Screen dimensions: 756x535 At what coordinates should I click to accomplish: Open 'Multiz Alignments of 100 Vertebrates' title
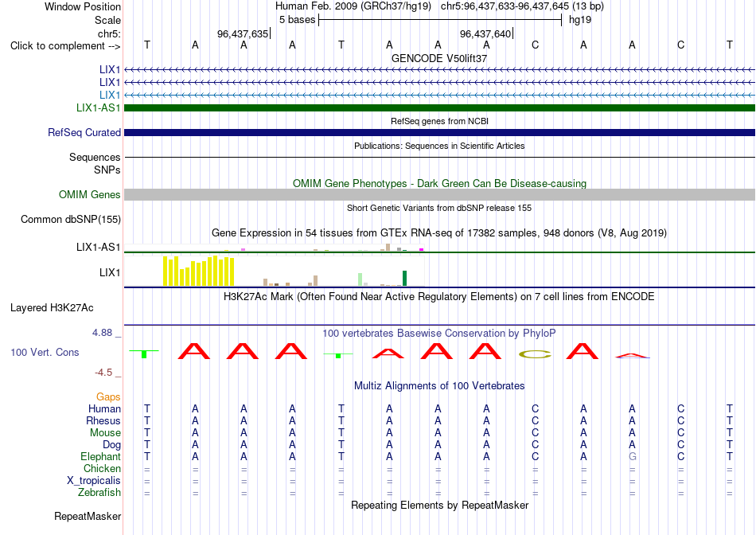439,386
